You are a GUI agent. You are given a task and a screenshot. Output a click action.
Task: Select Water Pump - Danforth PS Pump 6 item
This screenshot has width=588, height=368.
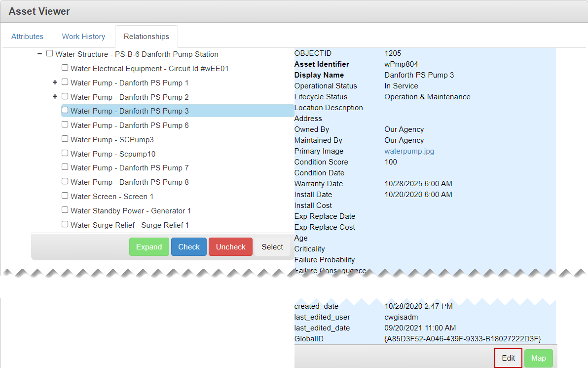tap(129, 125)
